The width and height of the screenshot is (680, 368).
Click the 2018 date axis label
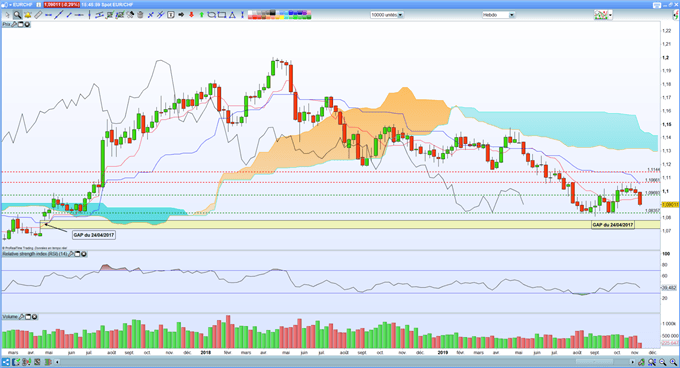(x=206, y=352)
